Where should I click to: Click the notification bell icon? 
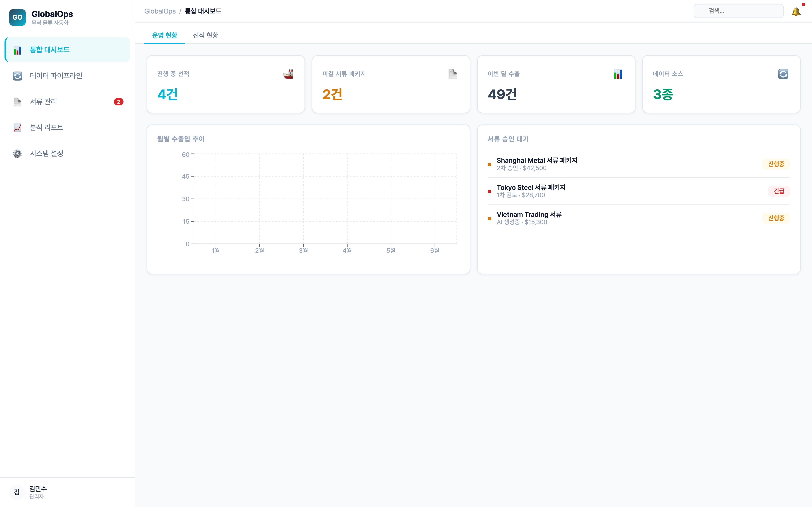(x=796, y=12)
